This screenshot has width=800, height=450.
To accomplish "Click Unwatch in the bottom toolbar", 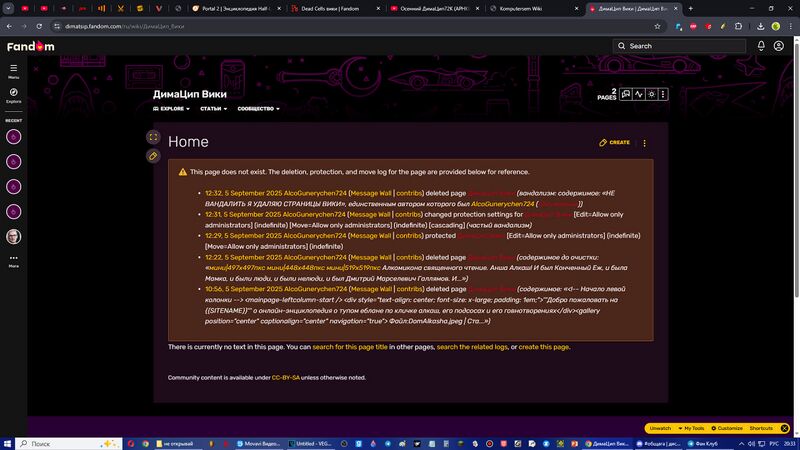I will [x=660, y=428].
